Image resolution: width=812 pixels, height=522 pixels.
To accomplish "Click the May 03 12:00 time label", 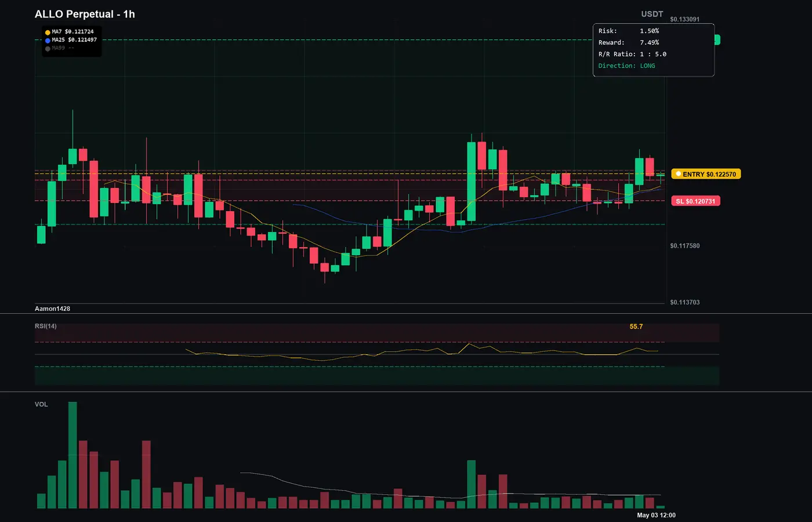I will coord(656,515).
